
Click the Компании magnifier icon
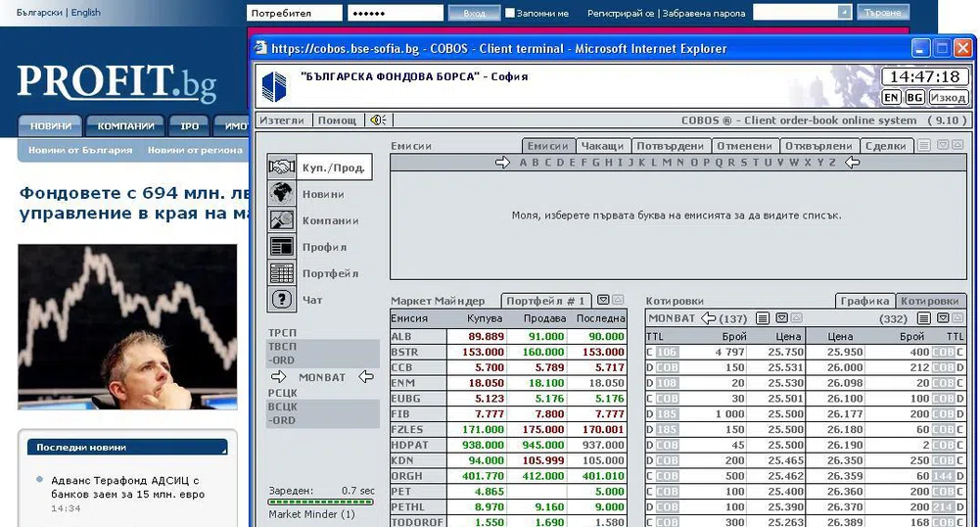click(x=282, y=220)
